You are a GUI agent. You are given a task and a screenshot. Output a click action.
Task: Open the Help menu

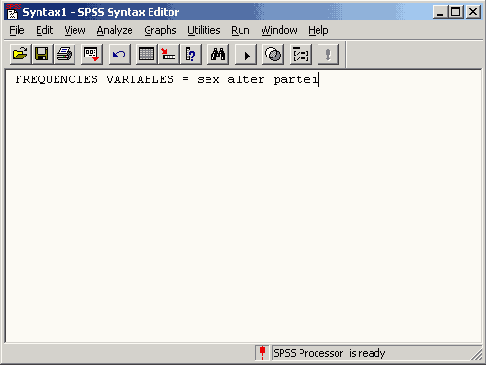point(318,30)
